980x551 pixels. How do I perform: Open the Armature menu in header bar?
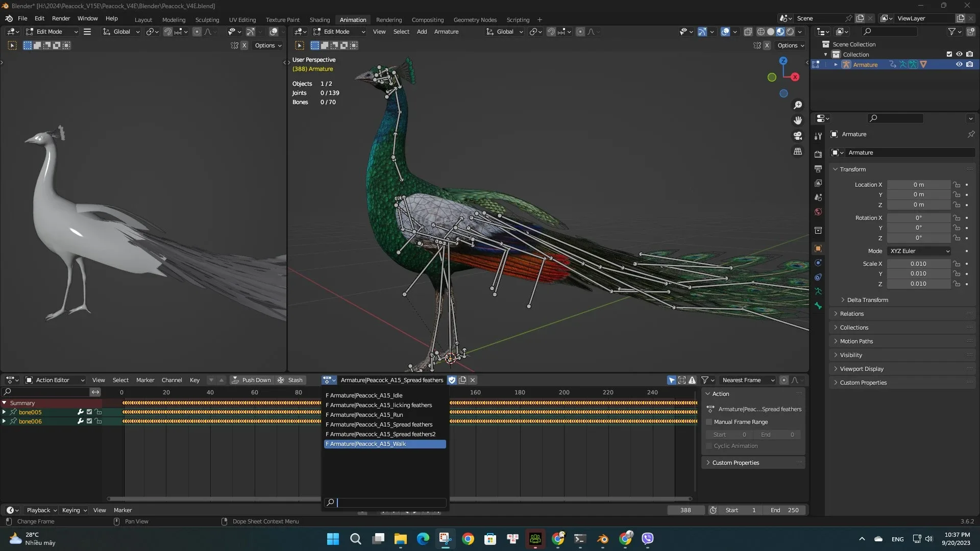446,32
